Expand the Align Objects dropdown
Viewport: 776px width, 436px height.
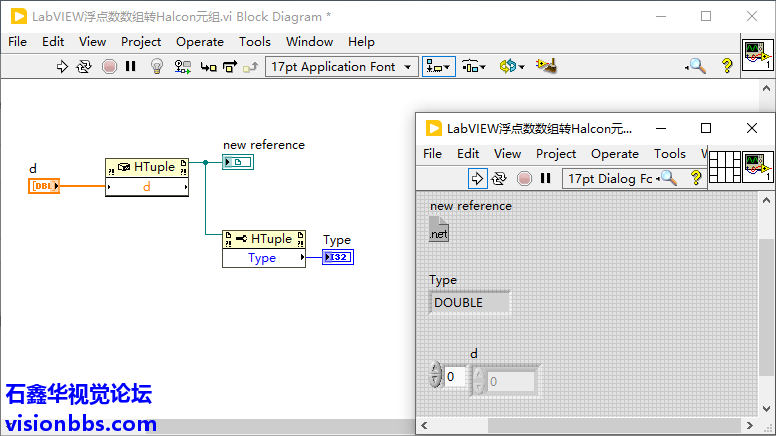438,67
